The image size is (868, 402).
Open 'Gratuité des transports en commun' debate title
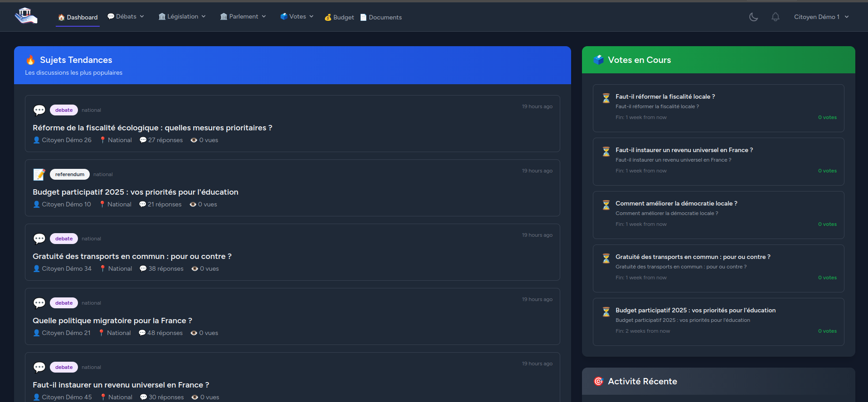(x=132, y=256)
